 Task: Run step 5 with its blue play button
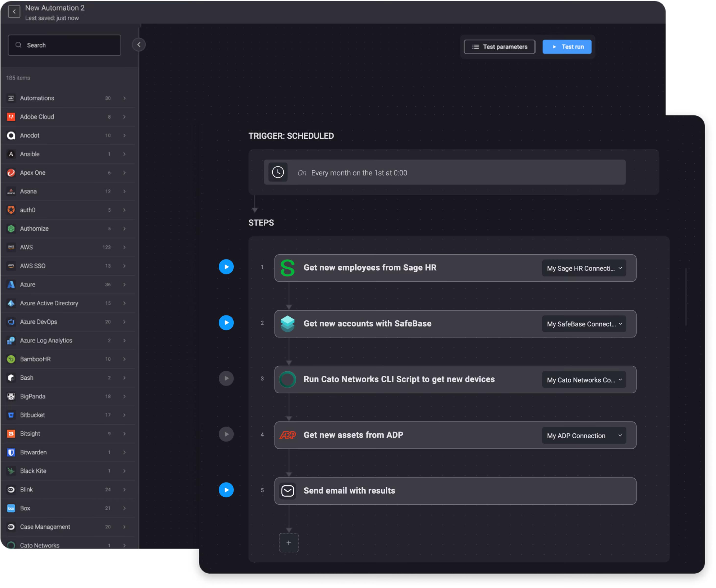coord(226,490)
